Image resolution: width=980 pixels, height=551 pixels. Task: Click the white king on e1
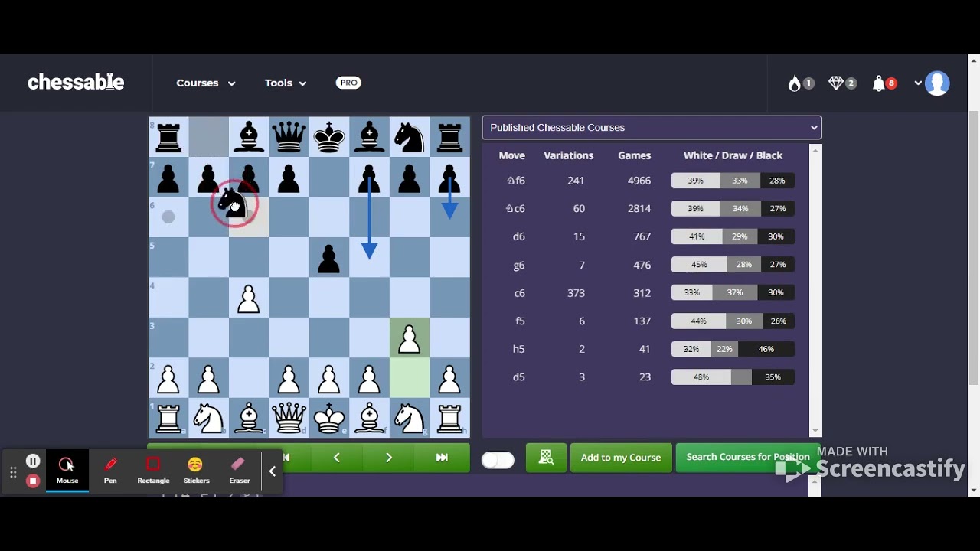(329, 418)
